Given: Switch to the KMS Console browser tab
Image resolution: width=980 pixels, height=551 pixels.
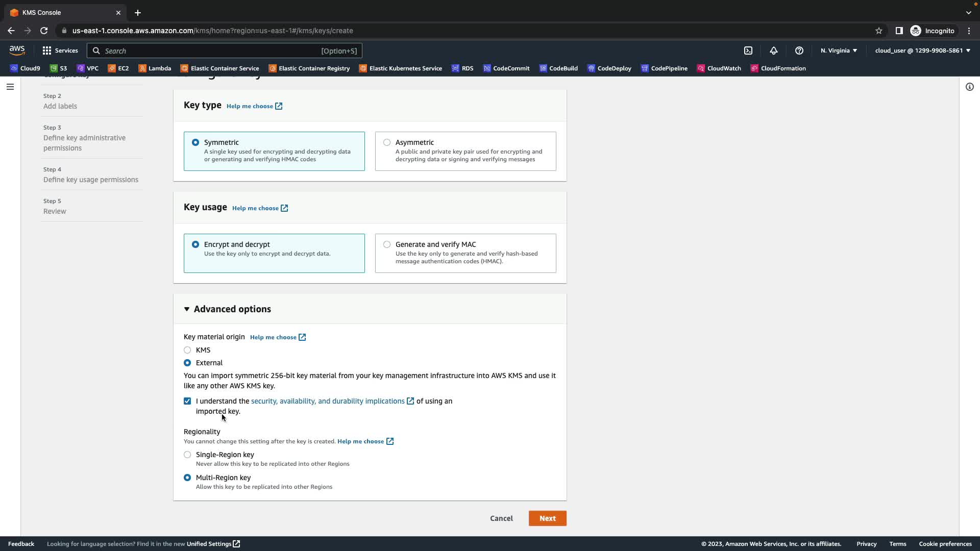Looking at the screenshot, I should 61,12.
